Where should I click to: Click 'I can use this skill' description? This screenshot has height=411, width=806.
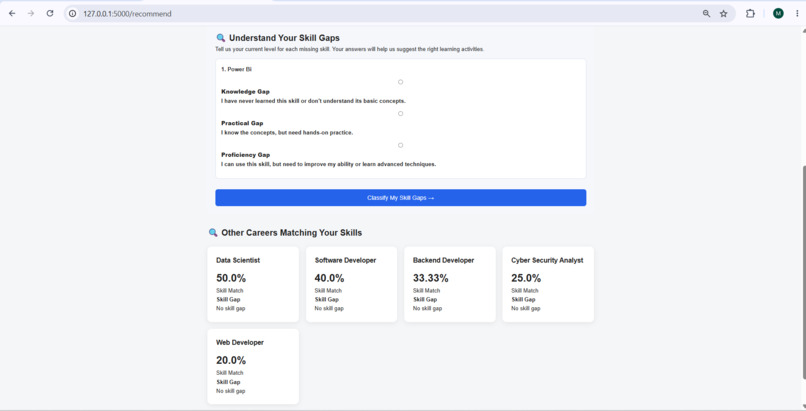(328, 164)
